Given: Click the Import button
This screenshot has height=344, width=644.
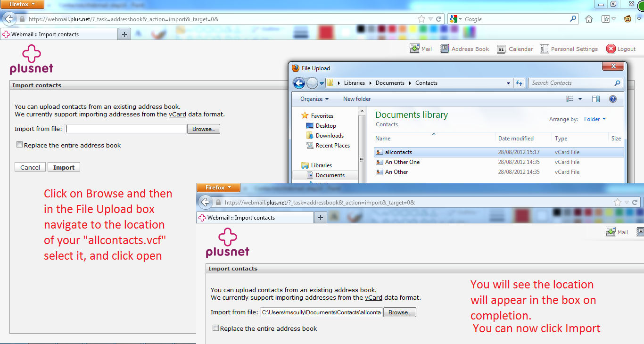Looking at the screenshot, I should [64, 167].
